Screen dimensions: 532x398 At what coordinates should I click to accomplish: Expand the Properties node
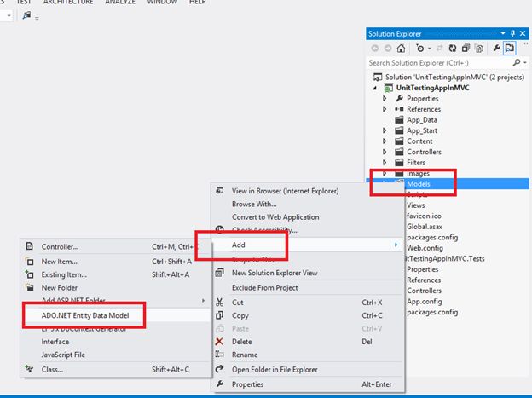click(385, 98)
